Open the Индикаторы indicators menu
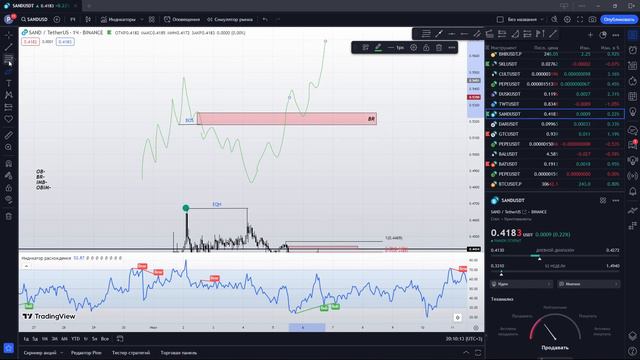Screen dimensions: 640x360 click(x=118, y=19)
